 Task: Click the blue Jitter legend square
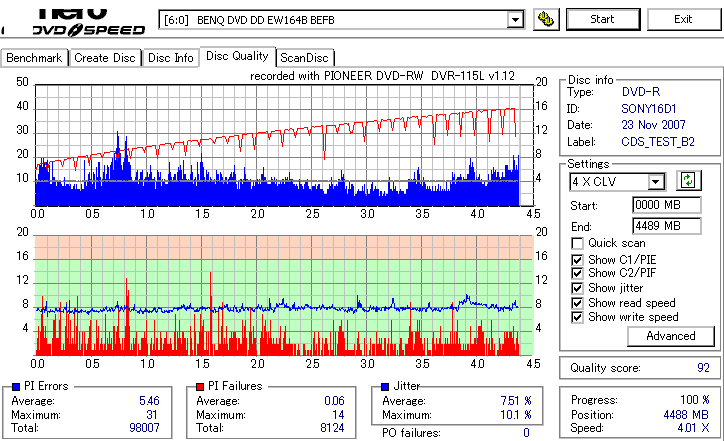pos(385,387)
